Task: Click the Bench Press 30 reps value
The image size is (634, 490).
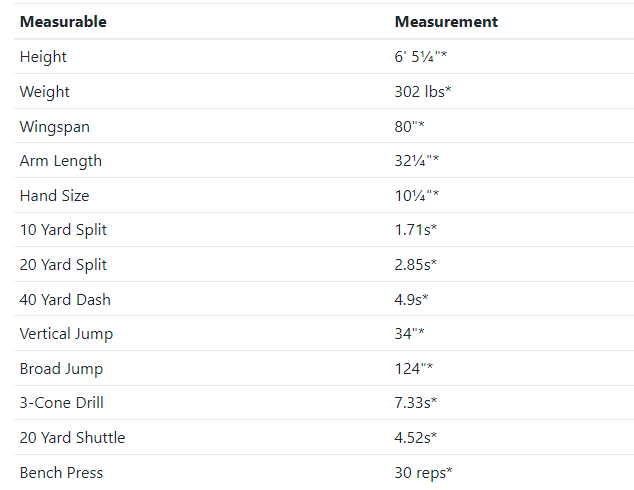Action: point(423,473)
